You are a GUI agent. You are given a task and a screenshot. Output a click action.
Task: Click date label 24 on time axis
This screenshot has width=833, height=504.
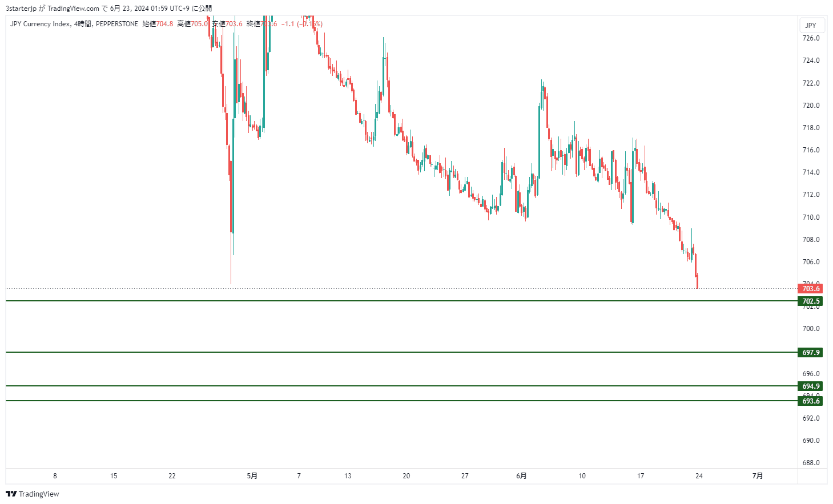pyautogui.click(x=699, y=476)
